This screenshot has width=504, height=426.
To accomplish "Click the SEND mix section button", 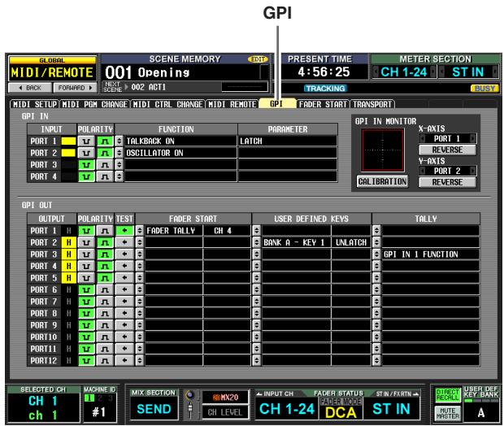I will click(x=154, y=409).
